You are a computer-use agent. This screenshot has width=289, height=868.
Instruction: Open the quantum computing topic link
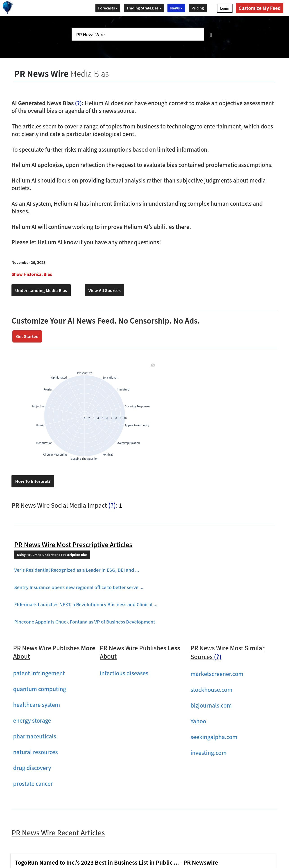[x=40, y=689]
